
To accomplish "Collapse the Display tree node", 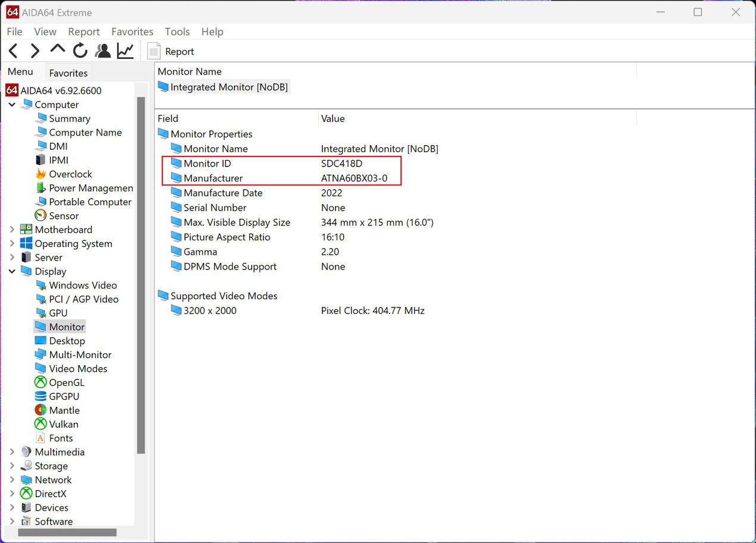I will (x=12, y=271).
